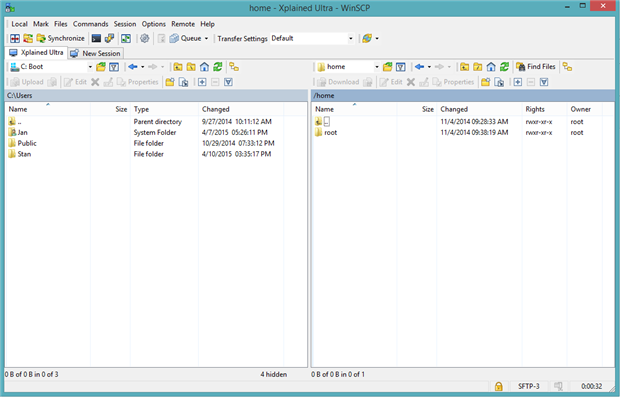Click Open Directory icon in remote panel
This screenshot has width=620, height=397.
tap(388, 67)
